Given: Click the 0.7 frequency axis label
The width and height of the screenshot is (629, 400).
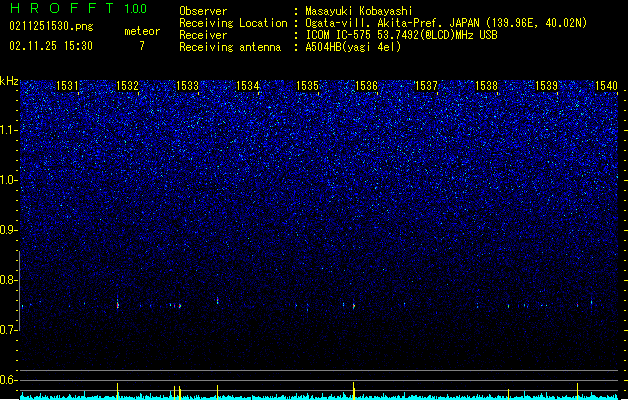Looking at the screenshot, I should tap(8, 330).
